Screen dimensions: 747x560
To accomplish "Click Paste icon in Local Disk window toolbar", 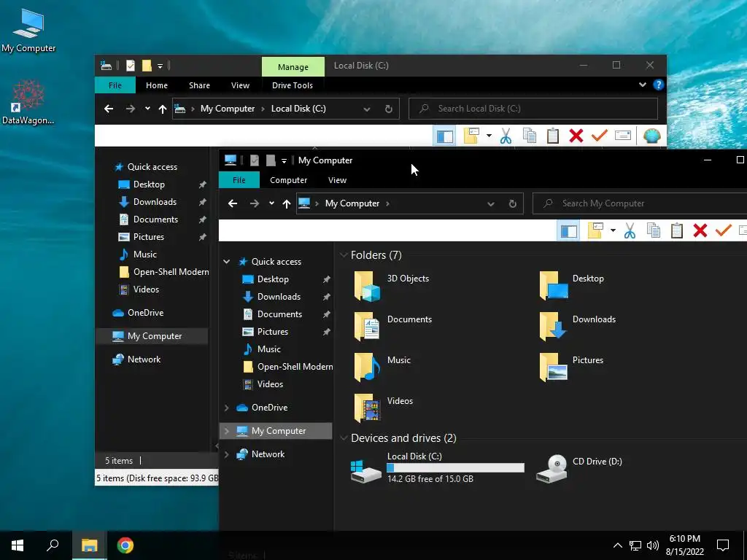I will pos(553,136).
